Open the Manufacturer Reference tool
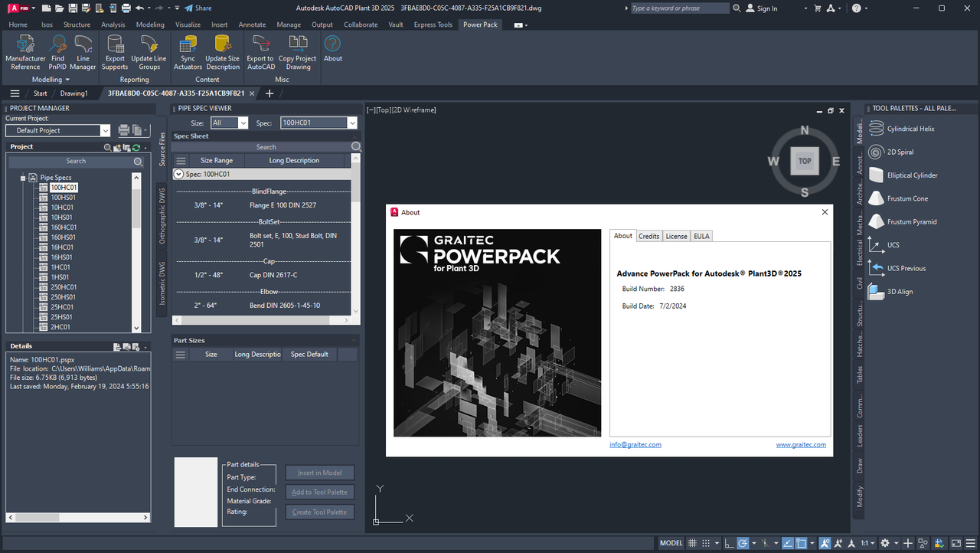Viewport: 980px width, 553px height. pos(25,53)
